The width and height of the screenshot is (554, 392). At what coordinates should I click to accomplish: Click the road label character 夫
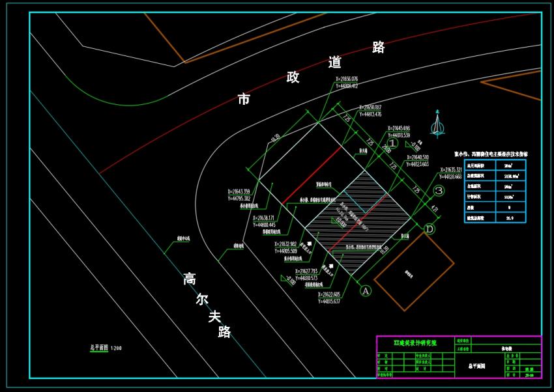coord(214,316)
